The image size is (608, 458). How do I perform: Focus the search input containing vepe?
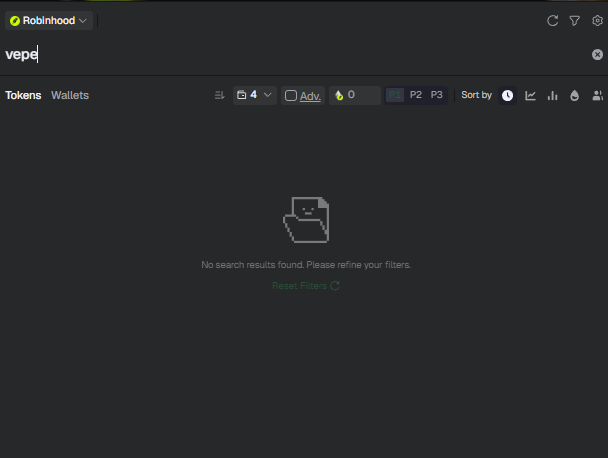click(295, 55)
